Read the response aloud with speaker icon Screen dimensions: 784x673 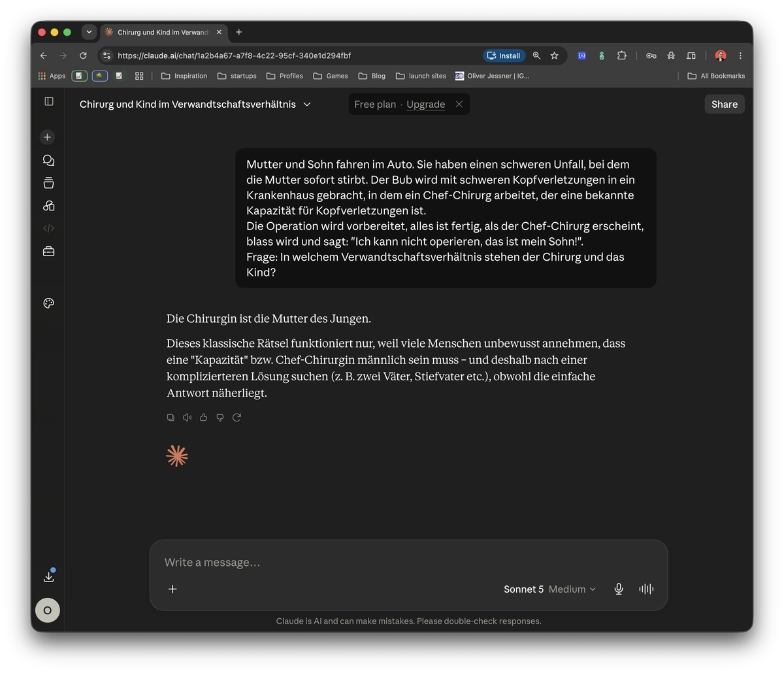(x=187, y=418)
